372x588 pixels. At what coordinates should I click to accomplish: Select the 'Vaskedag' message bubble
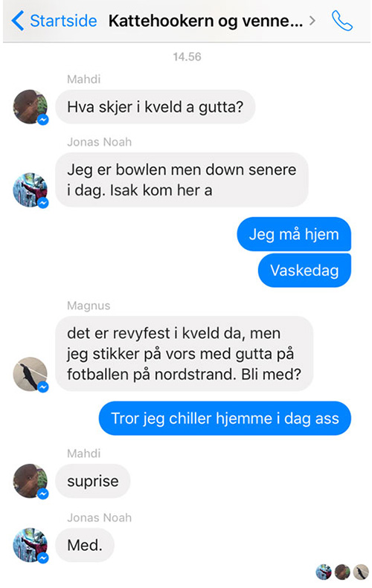click(304, 271)
